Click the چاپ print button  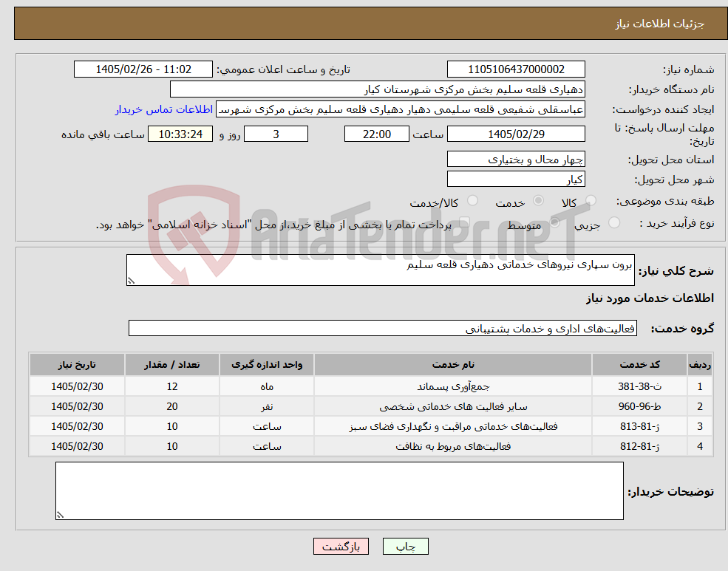(405, 547)
